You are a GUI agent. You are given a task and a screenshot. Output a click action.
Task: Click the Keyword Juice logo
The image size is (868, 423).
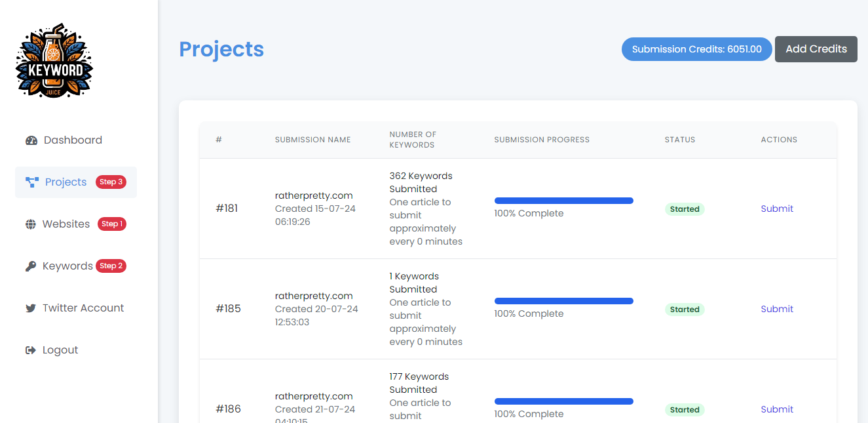coord(54,62)
